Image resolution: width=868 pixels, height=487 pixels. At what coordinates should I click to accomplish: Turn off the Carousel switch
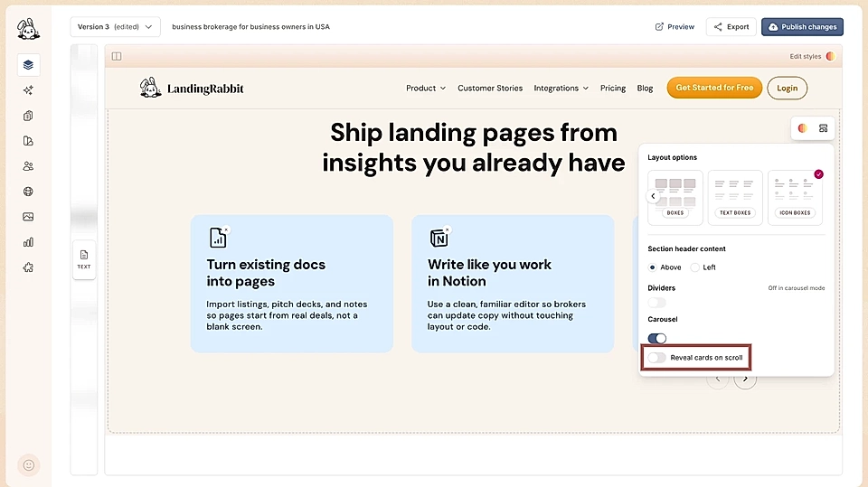[657, 338]
